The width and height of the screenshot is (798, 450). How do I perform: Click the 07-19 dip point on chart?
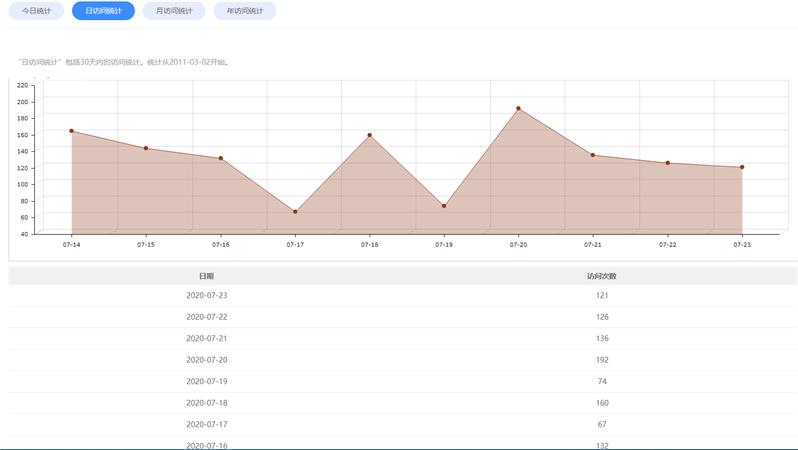444,206
